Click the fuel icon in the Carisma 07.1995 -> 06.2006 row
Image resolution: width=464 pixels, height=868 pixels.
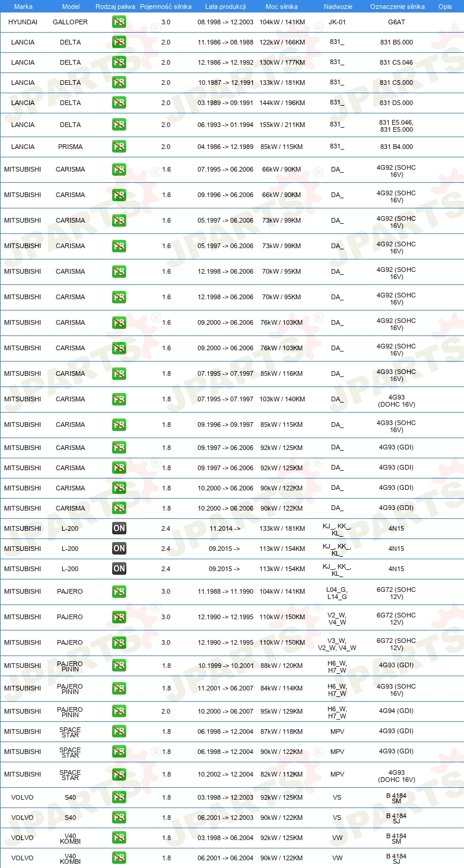(119, 169)
